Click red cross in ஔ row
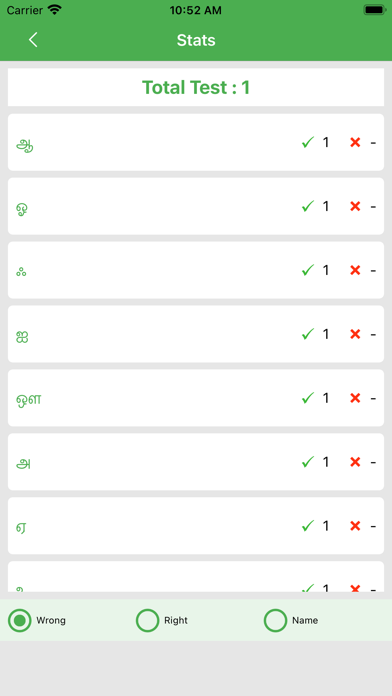Viewport: 392px width, 696px height. (x=355, y=398)
